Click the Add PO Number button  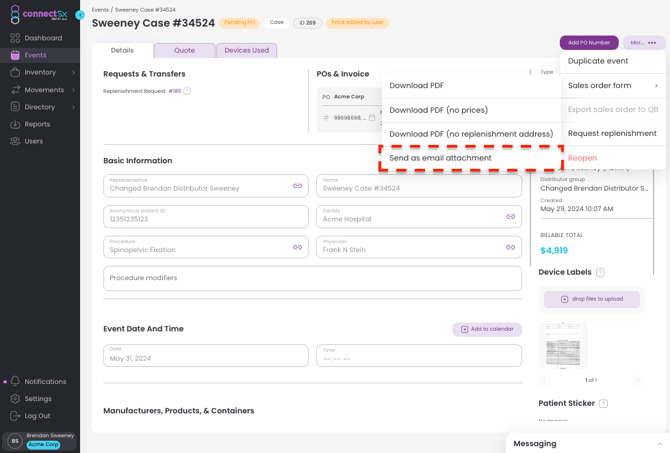[589, 43]
